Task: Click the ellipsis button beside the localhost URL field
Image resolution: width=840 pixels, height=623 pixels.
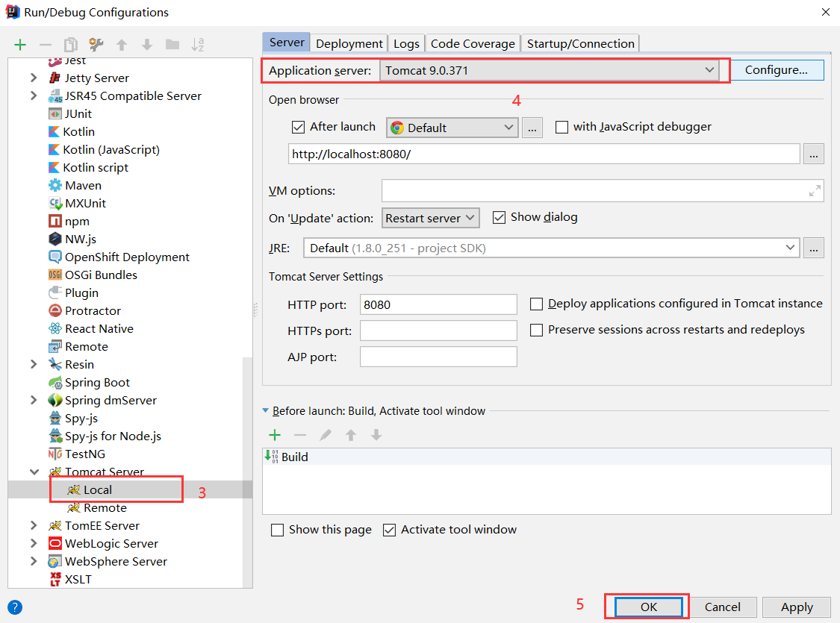Action: click(813, 154)
